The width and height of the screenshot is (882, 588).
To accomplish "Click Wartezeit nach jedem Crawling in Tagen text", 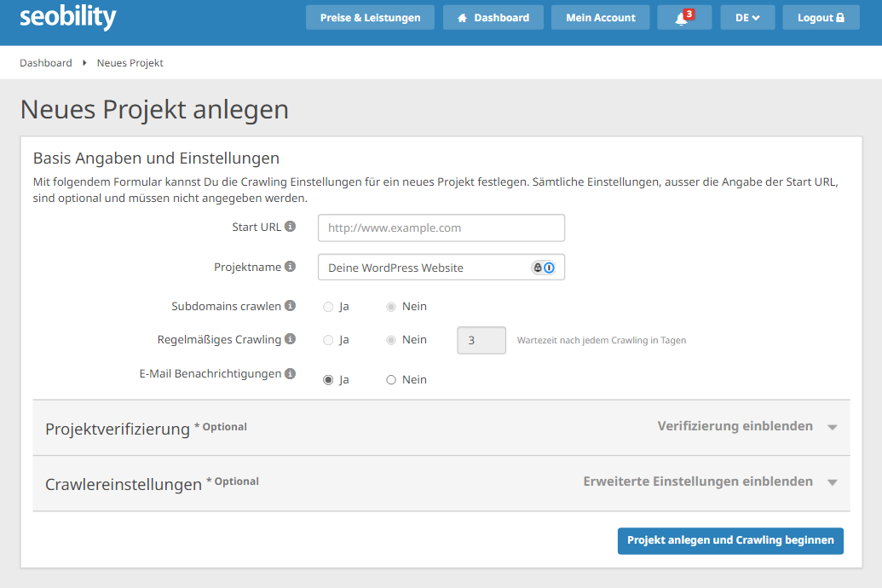I will click(x=602, y=340).
